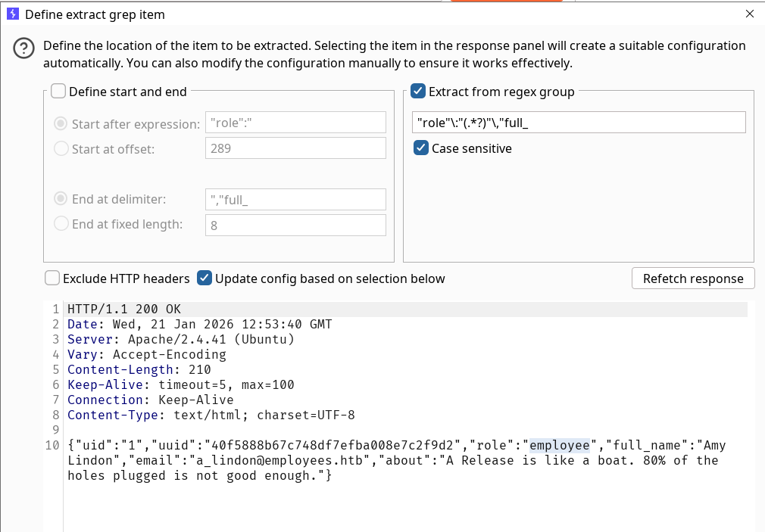Select End at delimiter radio button

click(x=61, y=200)
